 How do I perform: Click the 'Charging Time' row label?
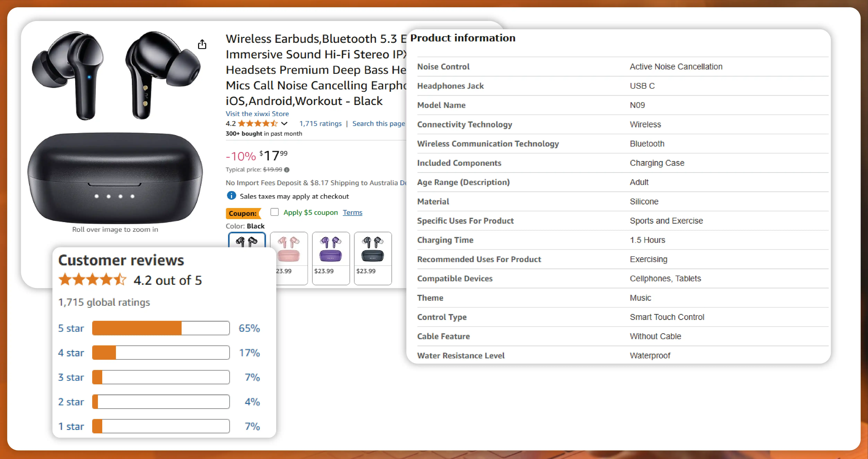pyautogui.click(x=445, y=240)
